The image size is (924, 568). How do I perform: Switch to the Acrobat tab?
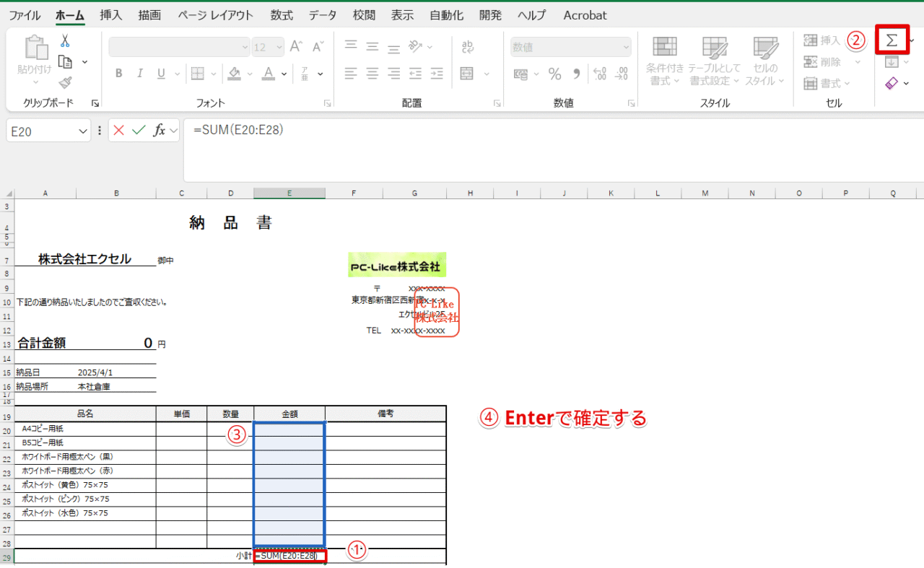coord(585,15)
